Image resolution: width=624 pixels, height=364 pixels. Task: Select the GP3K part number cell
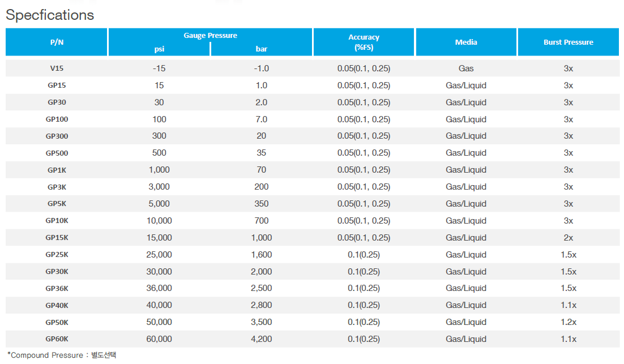[57, 187]
